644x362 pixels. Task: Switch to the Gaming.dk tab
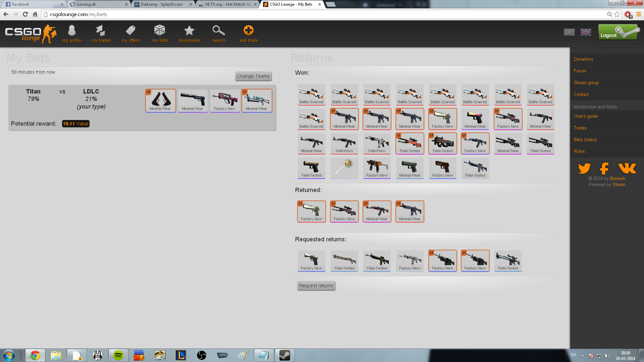coord(99,4)
